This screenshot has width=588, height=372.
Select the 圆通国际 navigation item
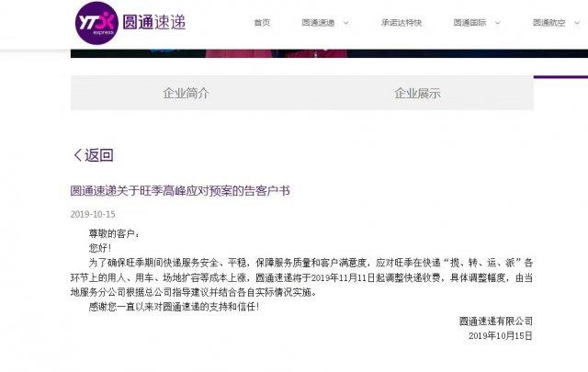click(x=469, y=22)
